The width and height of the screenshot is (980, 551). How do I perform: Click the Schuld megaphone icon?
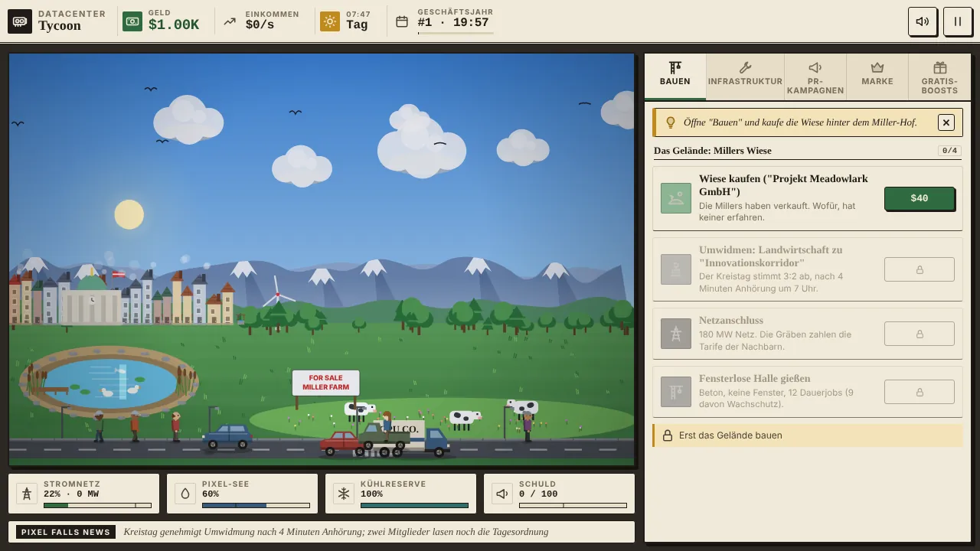tap(502, 494)
